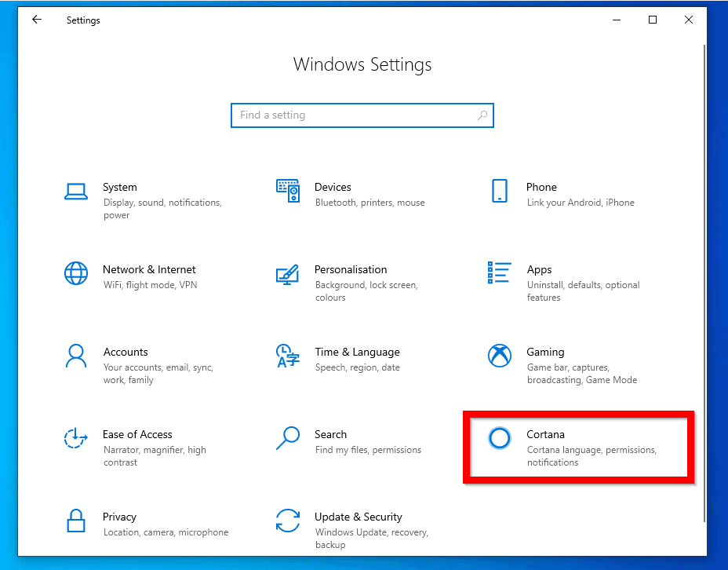Open the Search title
The width and height of the screenshot is (728, 570).
tap(330, 434)
